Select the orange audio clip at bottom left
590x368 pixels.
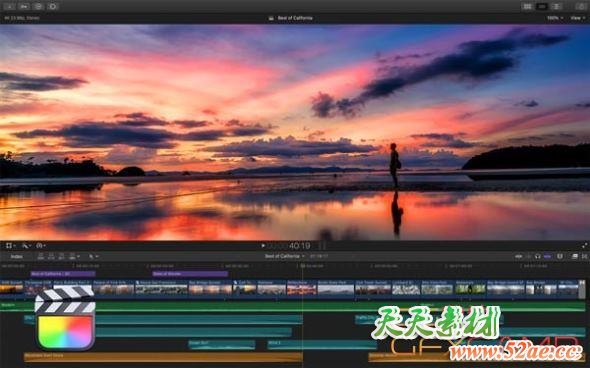[x=163, y=357]
